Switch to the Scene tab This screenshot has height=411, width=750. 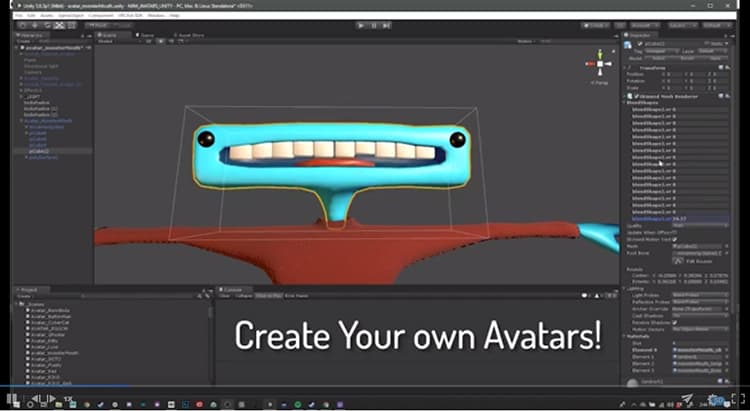[114, 35]
